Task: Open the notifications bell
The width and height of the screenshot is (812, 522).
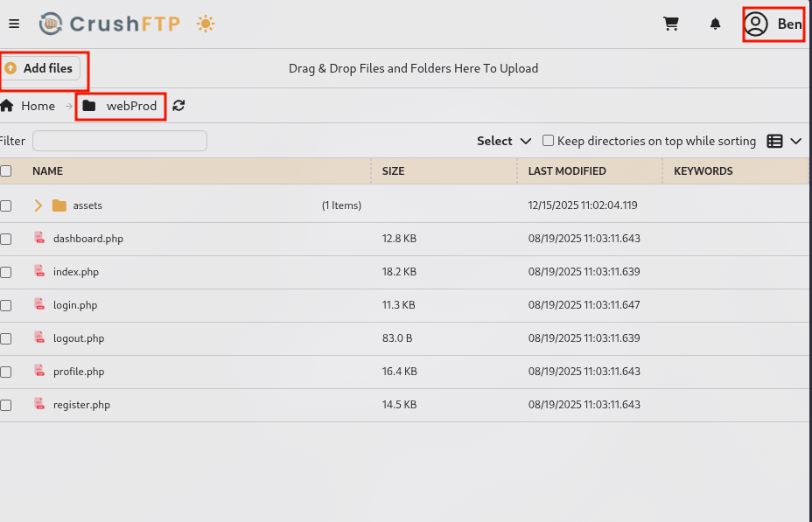Action: coord(715,24)
